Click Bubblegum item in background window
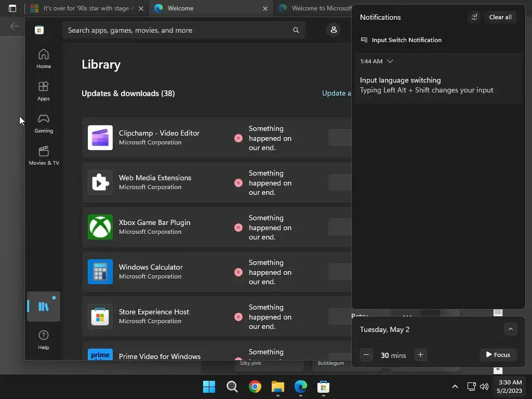The height and width of the screenshot is (399, 532). point(331,363)
